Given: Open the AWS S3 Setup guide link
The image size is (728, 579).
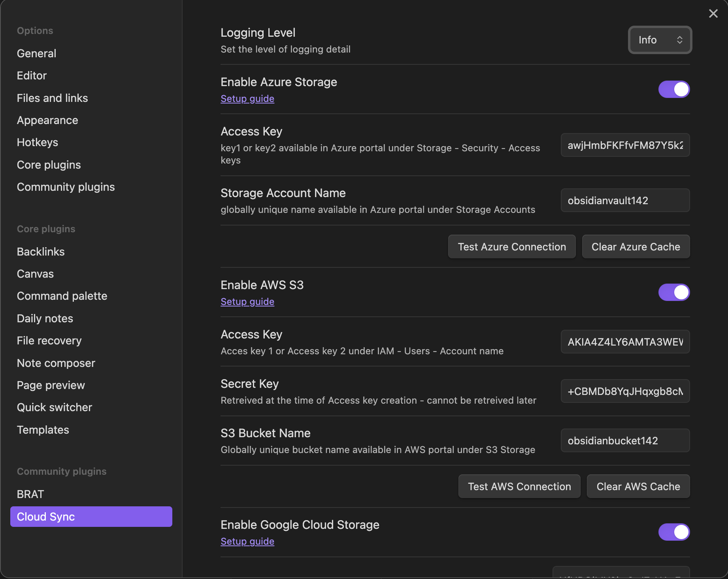Looking at the screenshot, I should [247, 302].
